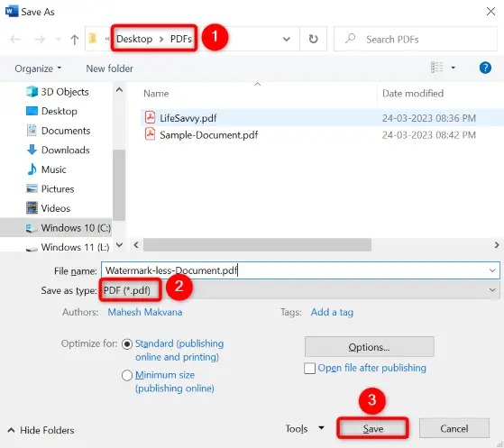Click Add a tag link
504x448 pixels.
click(x=332, y=312)
